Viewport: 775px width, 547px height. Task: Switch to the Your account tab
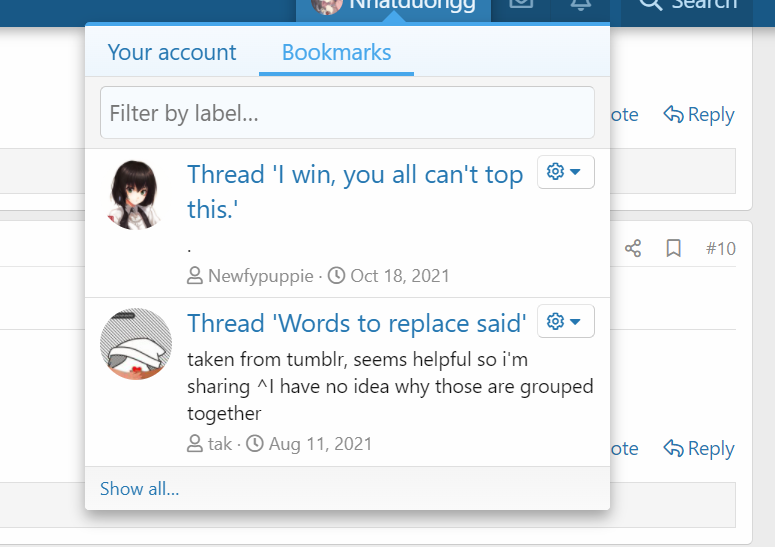(172, 52)
